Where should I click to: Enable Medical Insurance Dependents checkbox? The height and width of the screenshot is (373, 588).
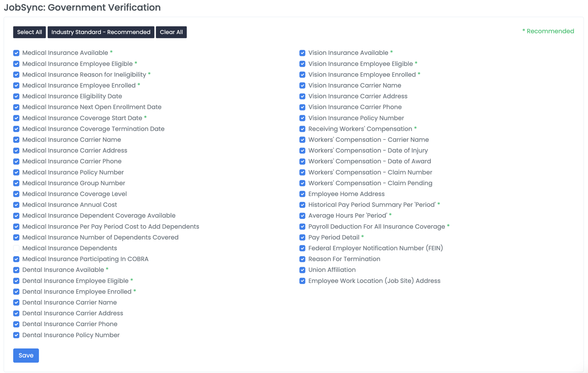[x=16, y=248]
